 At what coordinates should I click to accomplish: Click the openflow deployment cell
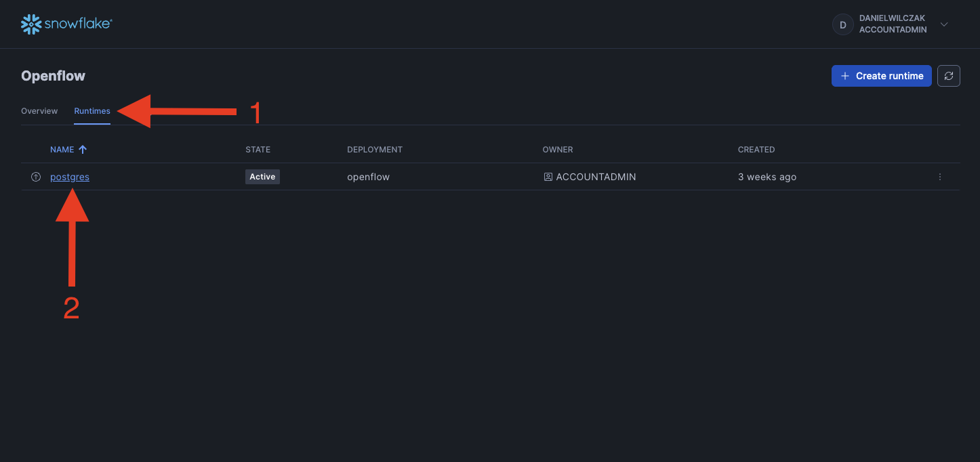click(x=368, y=177)
